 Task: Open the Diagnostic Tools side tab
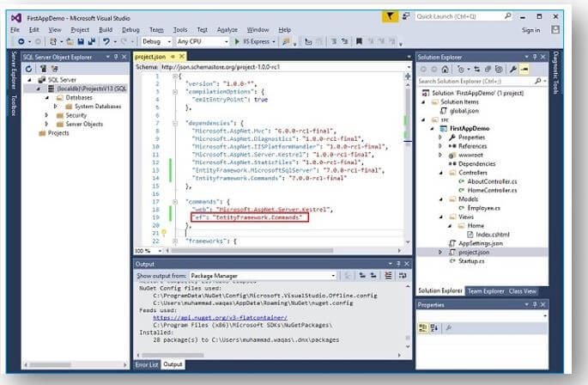(555, 72)
